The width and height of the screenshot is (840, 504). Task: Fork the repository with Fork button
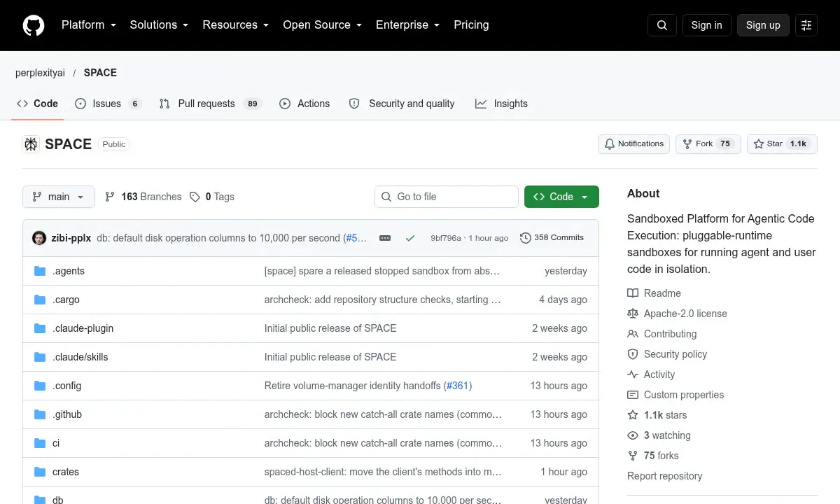pyautogui.click(x=708, y=144)
